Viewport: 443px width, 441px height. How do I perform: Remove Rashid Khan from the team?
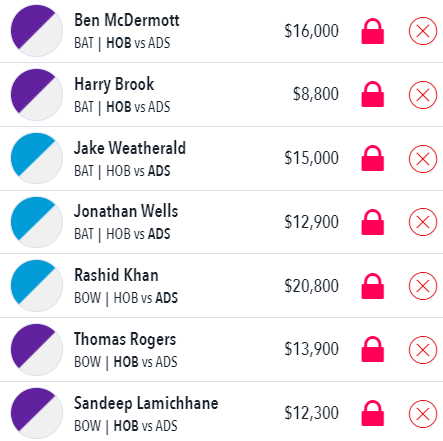pyautogui.click(x=423, y=286)
